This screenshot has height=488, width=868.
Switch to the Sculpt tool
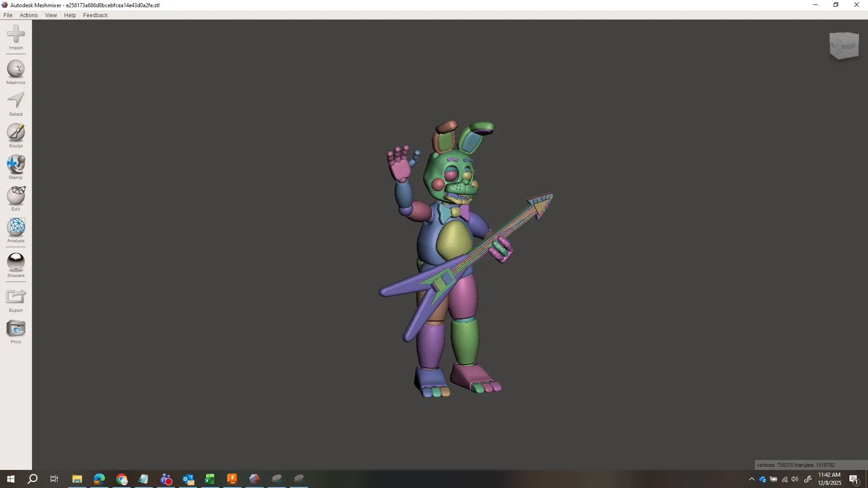point(15,135)
